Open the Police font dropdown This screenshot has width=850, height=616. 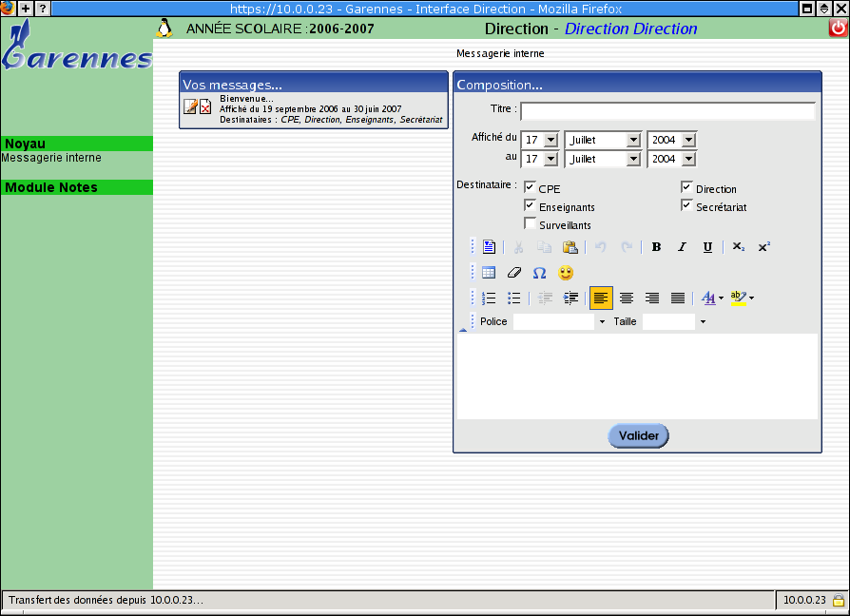pyautogui.click(x=602, y=322)
